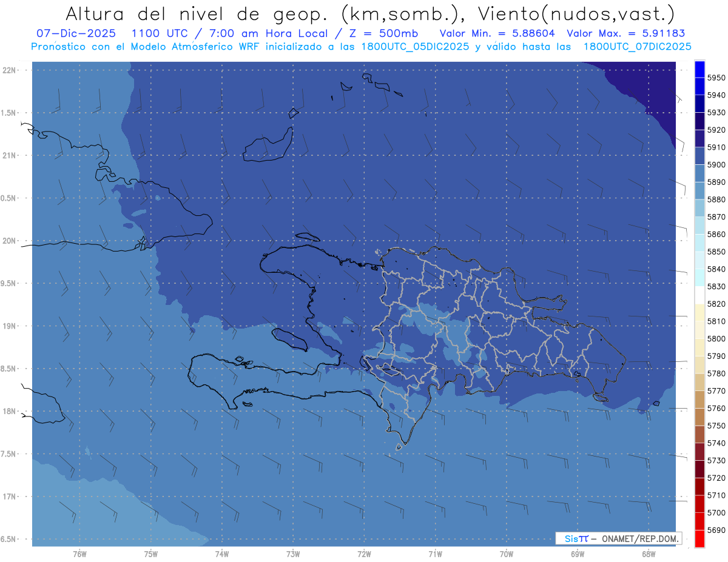
Task: Click the bright red colorbar band below 5690
Action: (x=699, y=538)
